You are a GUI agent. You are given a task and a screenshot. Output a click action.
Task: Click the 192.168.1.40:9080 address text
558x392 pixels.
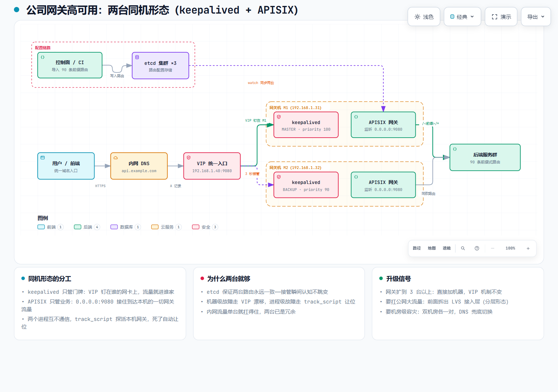click(212, 171)
